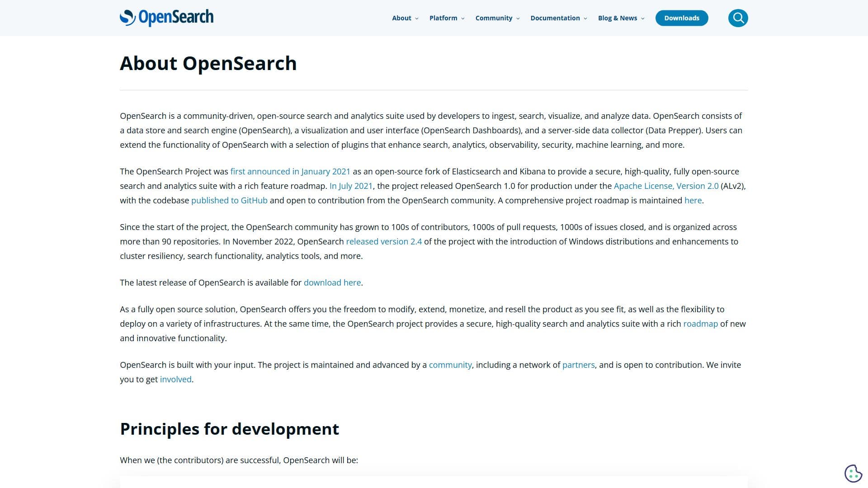This screenshot has height=488, width=868.
Task: Expand the Community chevron arrow
Action: (x=518, y=19)
